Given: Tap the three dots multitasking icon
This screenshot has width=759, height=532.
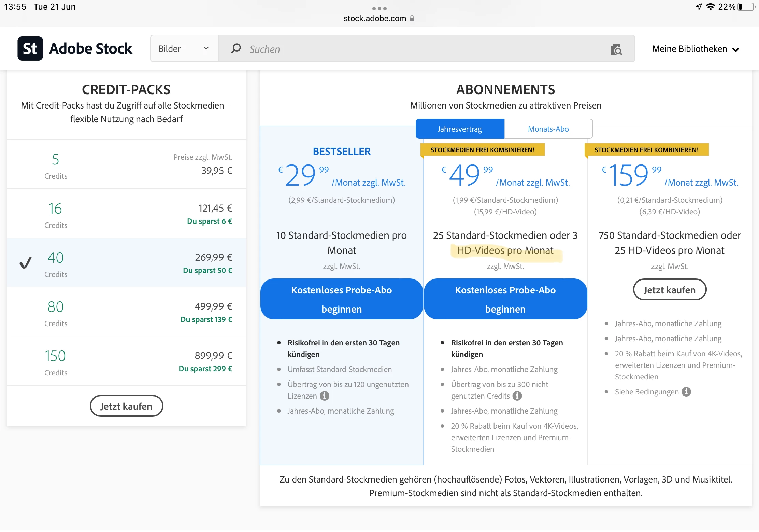Looking at the screenshot, I should tap(379, 8).
